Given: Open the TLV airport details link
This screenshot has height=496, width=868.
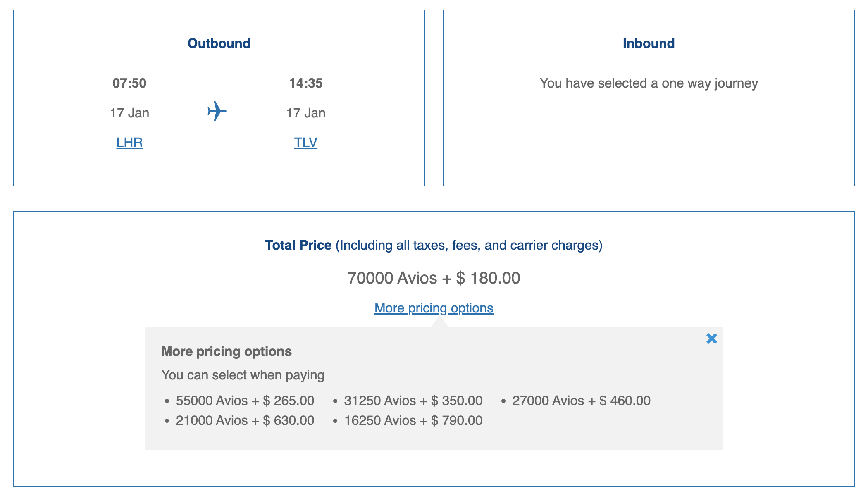Looking at the screenshot, I should (x=305, y=143).
